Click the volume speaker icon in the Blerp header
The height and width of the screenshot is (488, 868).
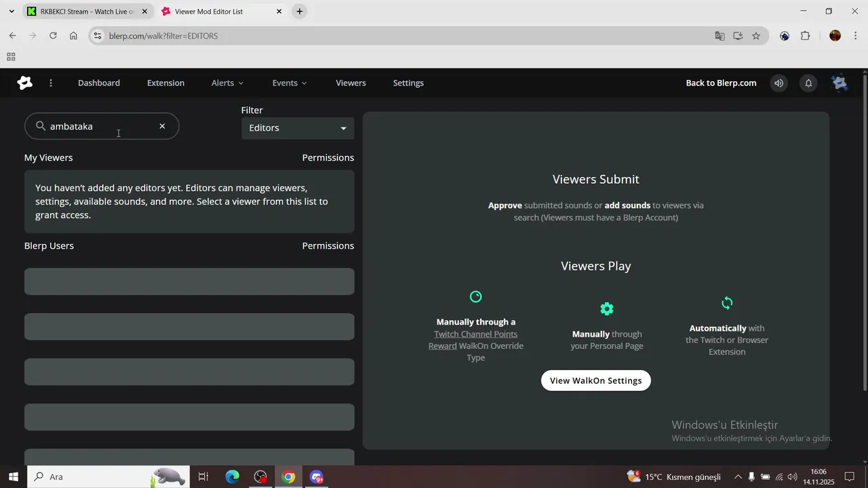[x=779, y=83]
